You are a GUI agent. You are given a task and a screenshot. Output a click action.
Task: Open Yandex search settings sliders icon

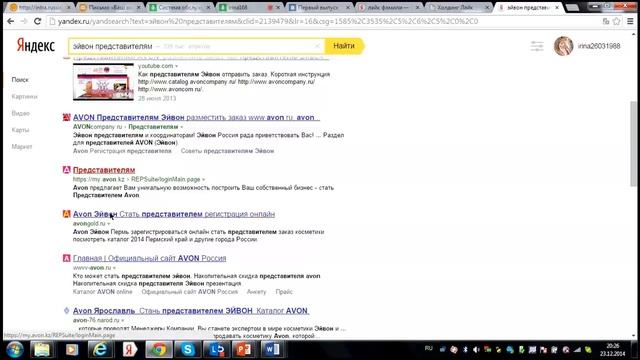click(537, 46)
